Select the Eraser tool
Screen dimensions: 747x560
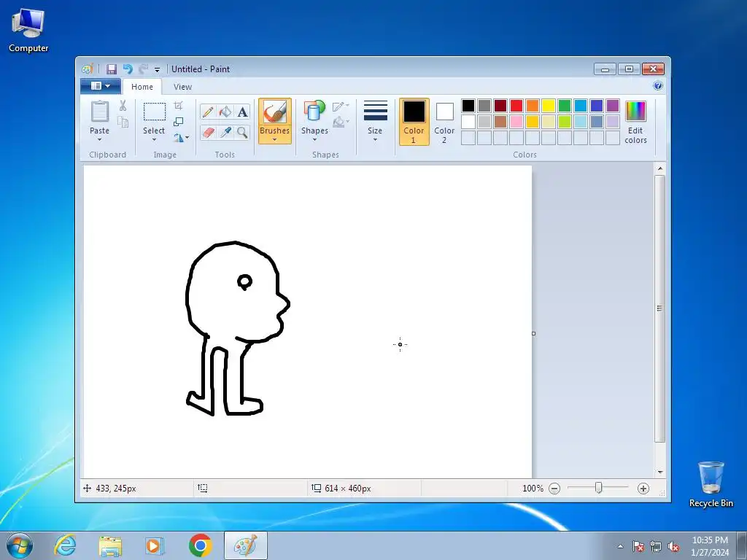coord(208,132)
